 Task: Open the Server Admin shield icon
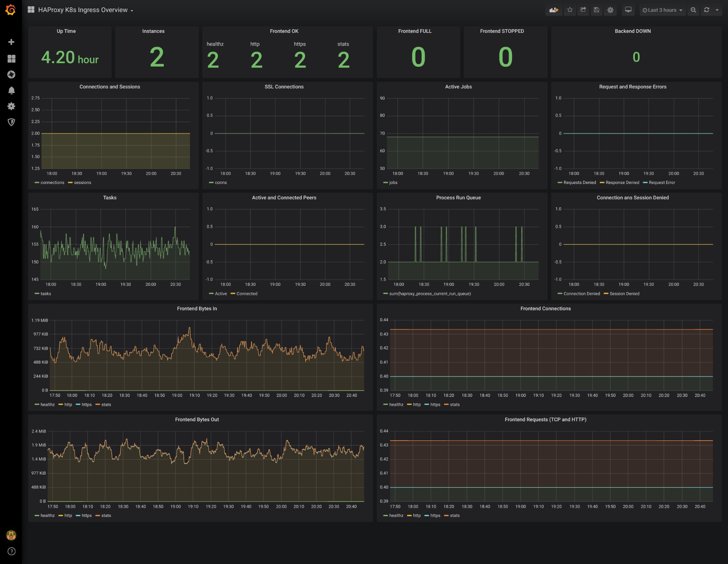pos(11,122)
